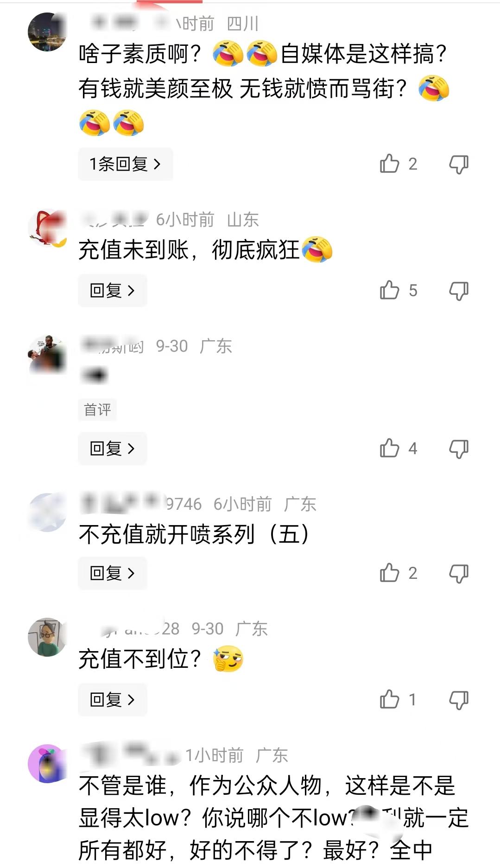This screenshot has height=868, width=500.
Task: Dislike the Sichuan user's comment
Action: click(x=459, y=164)
